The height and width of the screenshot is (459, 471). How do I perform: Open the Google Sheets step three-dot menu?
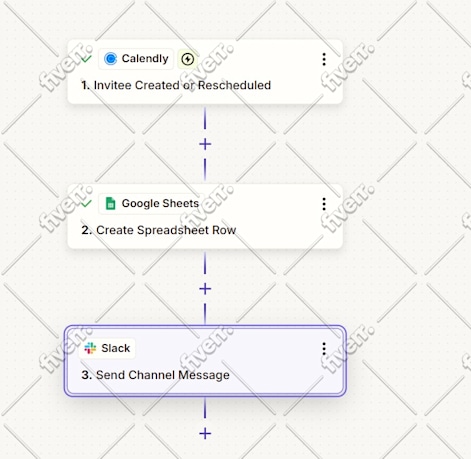324,204
